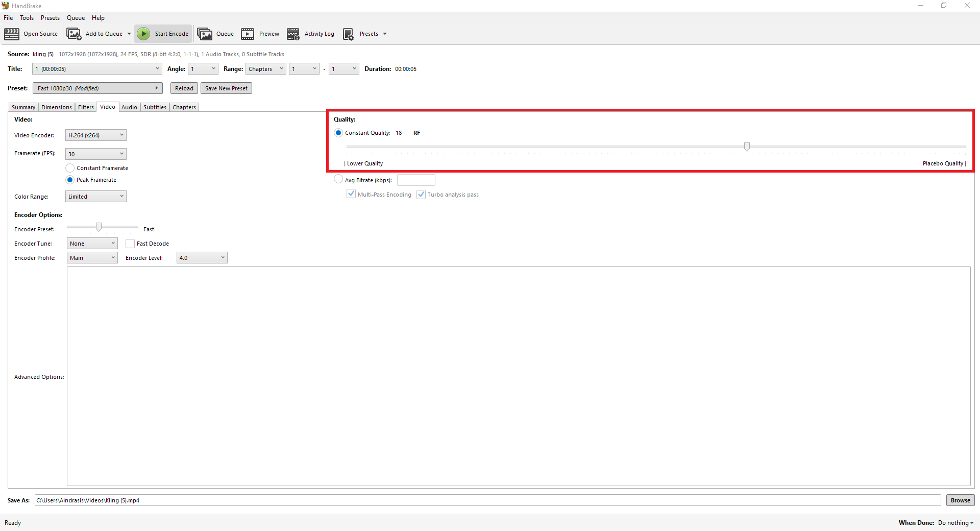Click the Activity Log label
The image size is (980, 531).
320,34
